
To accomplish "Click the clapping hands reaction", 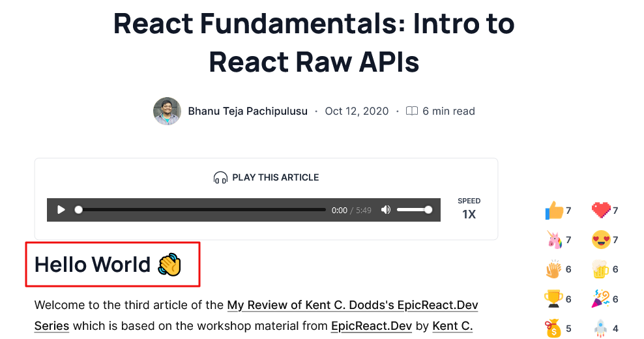I will coord(554,269).
